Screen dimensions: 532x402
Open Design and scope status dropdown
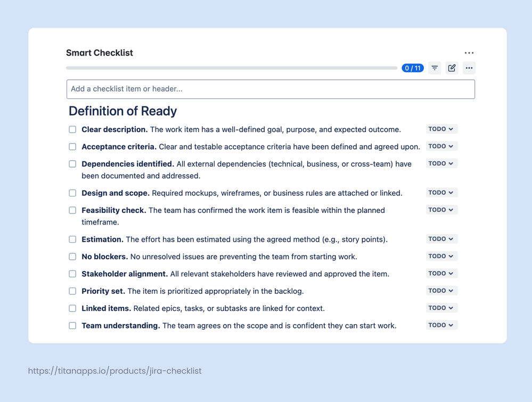click(441, 192)
